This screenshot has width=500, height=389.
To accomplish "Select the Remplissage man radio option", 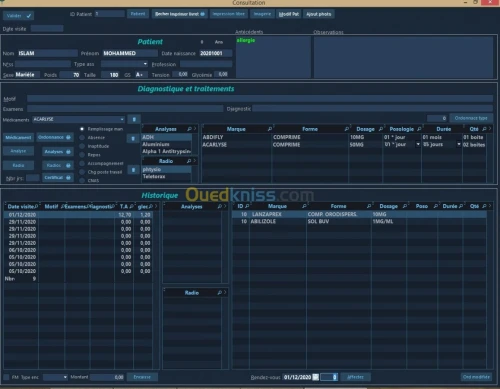I will (x=82, y=129).
